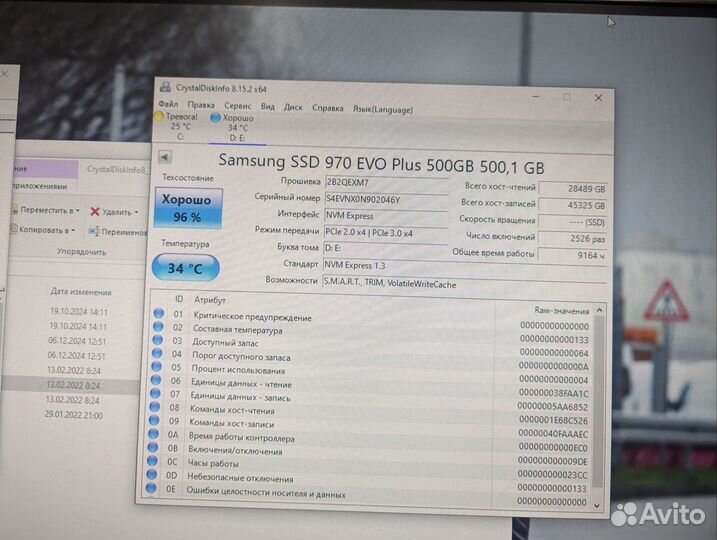Select the Доступный запас attribute text
Image resolution: width=717 pixels, height=540 pixels.
tap(225, 342)
